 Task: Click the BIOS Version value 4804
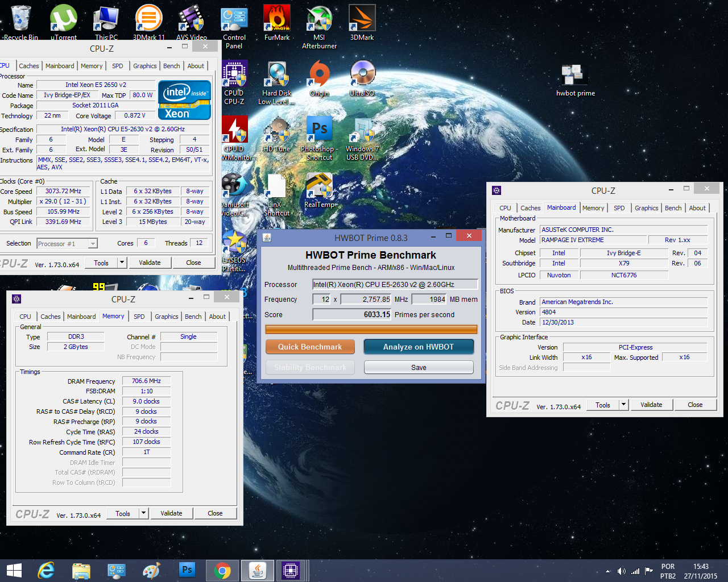(x=624, y=312)
